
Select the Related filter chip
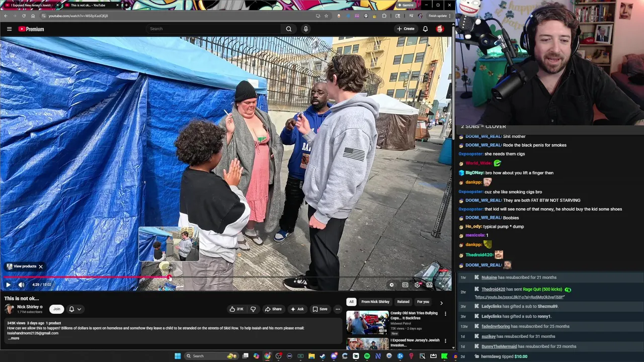(x=403, y=302)
